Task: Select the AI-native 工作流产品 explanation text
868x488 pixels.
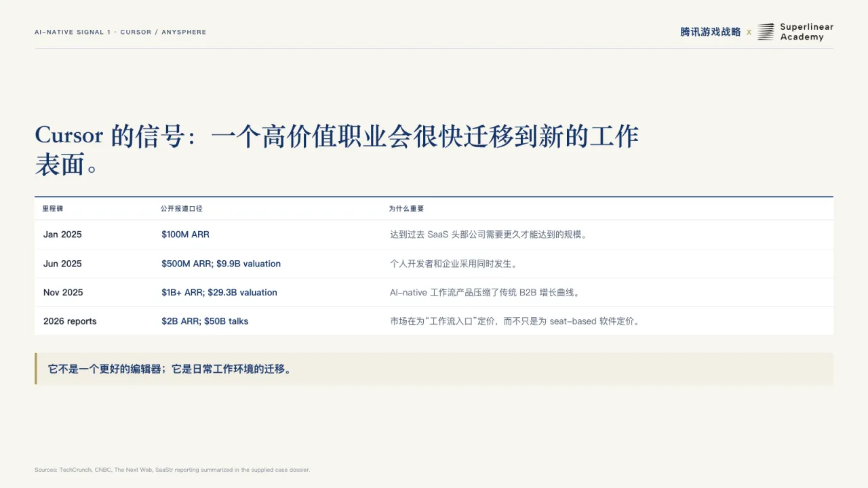Action: pos(486,293)
